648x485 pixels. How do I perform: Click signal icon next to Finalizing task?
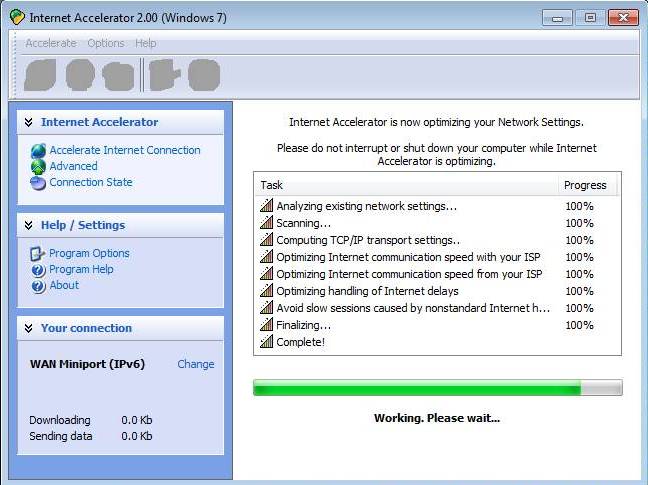[267, 324]
